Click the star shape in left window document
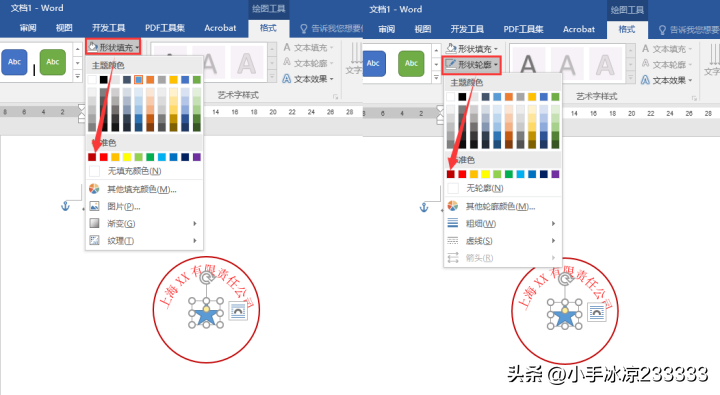 [x=206, y=316]
